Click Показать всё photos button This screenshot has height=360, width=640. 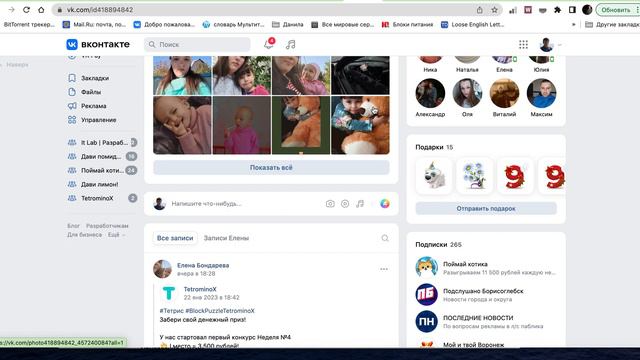pos(271,167)
